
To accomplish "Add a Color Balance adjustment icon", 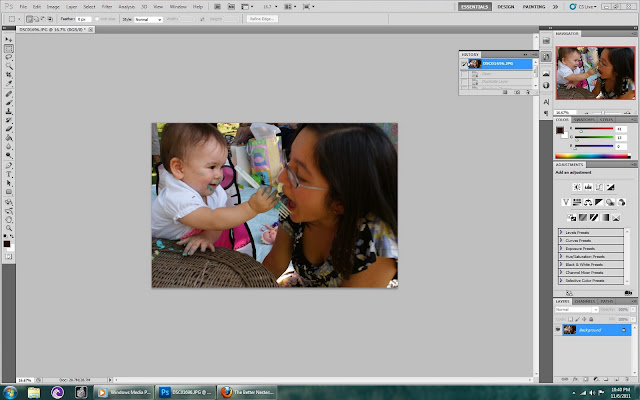I will 588,202.
